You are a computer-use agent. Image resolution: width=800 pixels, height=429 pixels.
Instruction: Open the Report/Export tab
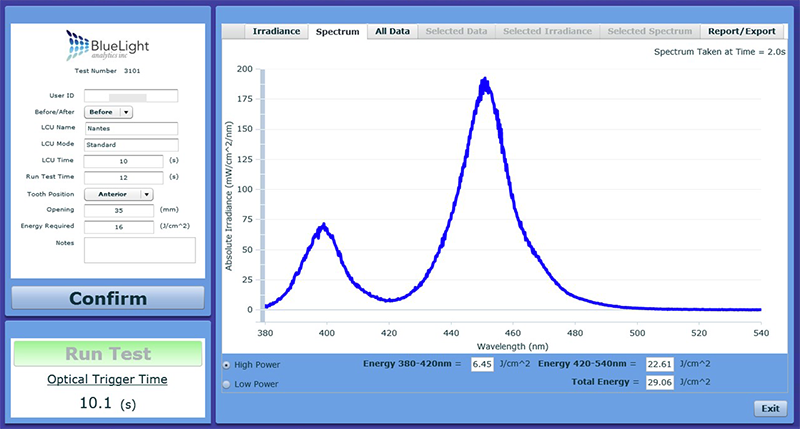pyautogui.click(x=741, y=31)
